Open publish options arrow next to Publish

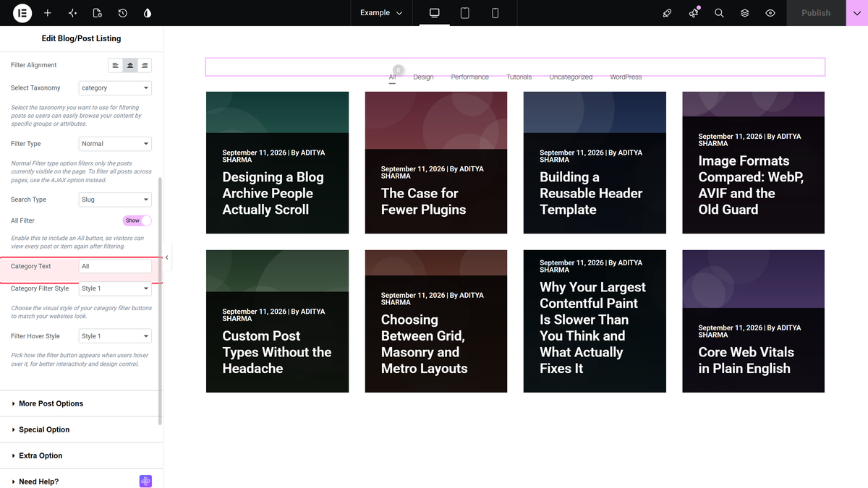tap(857, 13)
